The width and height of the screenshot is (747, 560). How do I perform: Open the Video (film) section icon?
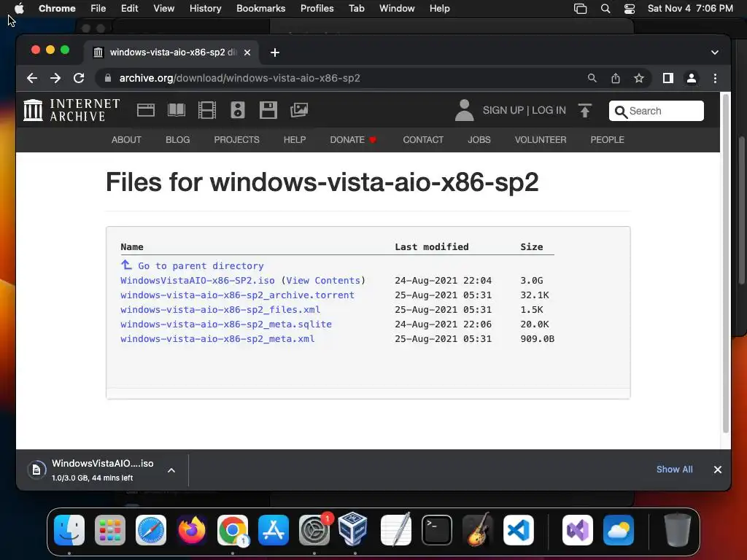coord(206,110)
